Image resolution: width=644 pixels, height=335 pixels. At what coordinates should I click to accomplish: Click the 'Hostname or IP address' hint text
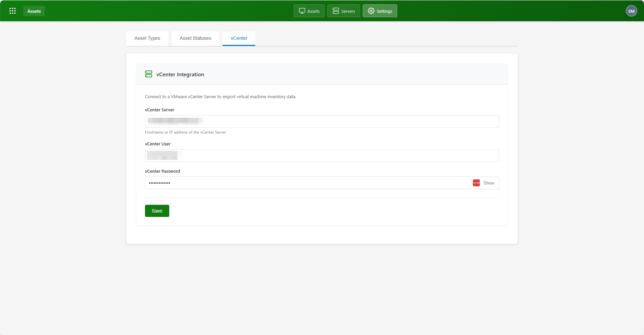185,132
